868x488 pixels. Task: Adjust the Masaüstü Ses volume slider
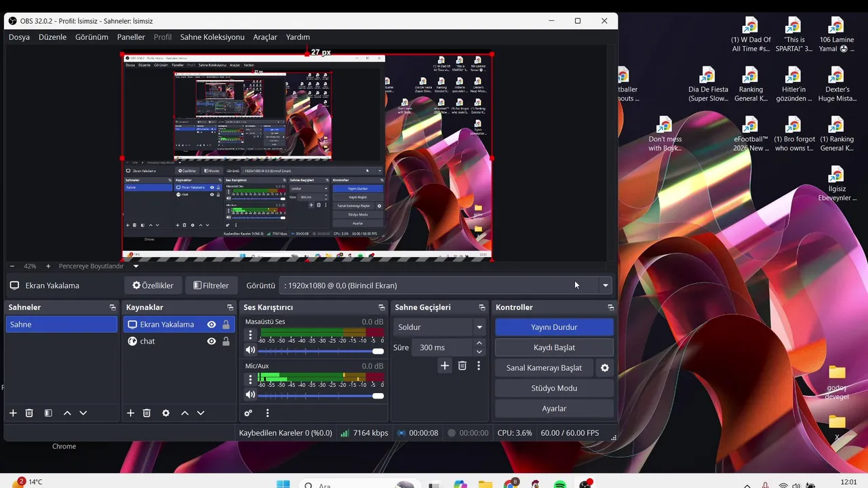coord(321,351)
